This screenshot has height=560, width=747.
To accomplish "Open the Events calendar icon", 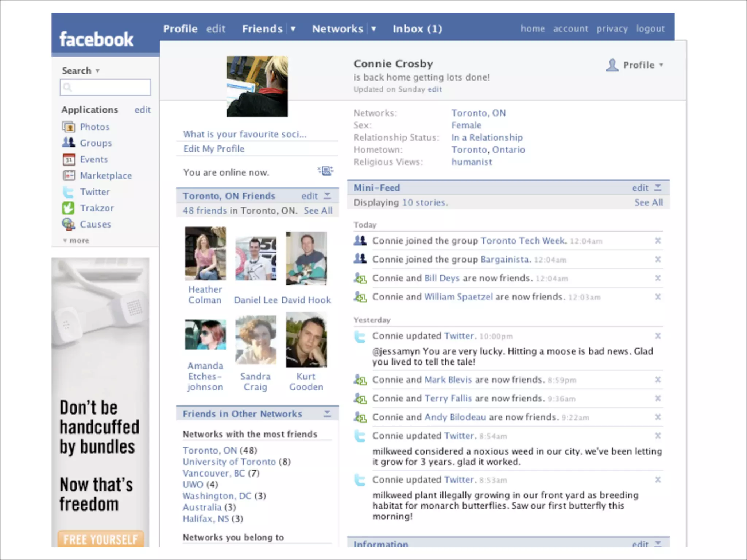I will coord(69,159).
